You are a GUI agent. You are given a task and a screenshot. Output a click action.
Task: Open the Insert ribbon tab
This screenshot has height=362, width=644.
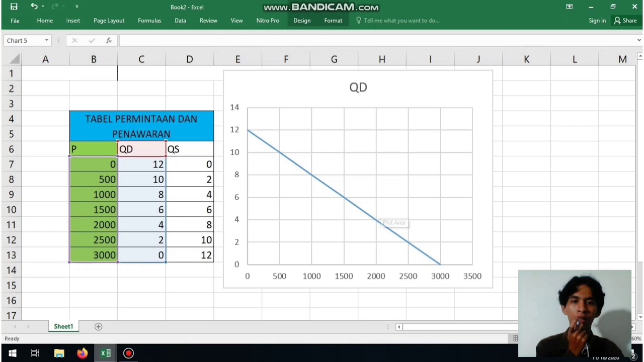[x=73, y=21]
